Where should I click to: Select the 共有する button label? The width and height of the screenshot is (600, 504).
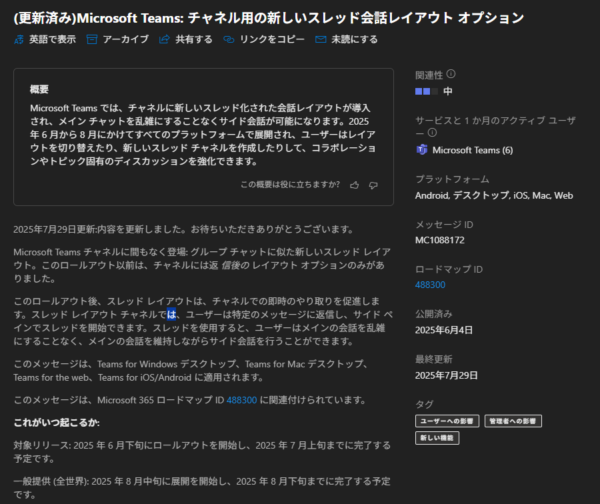[194, 39]
